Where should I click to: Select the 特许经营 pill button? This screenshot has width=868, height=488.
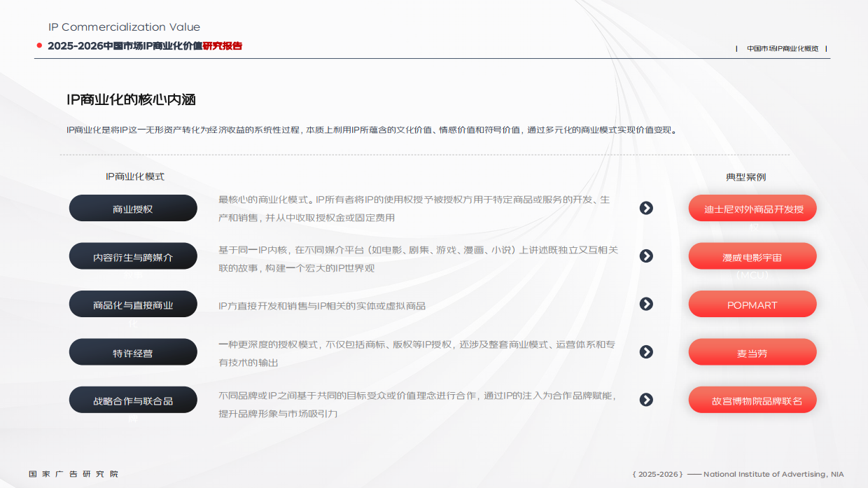click(x=133, y=351)
